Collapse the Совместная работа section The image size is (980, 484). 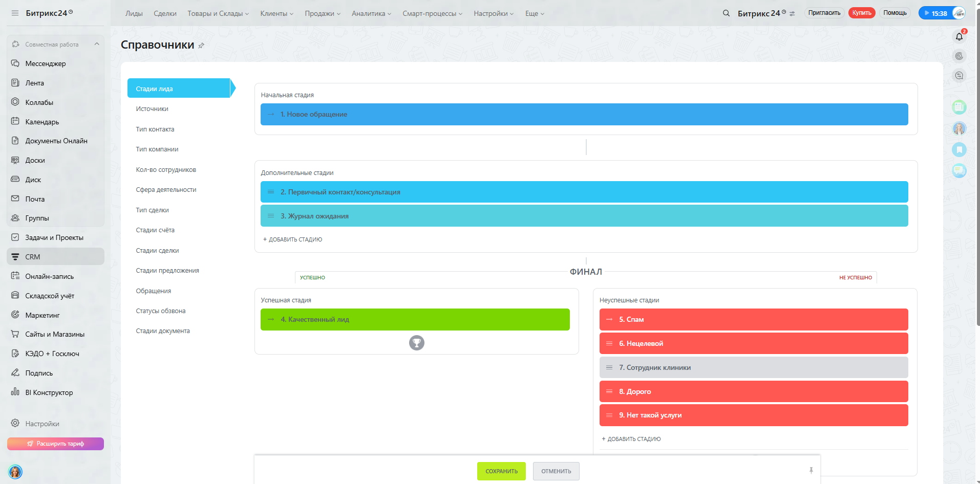[x=97, y=44]
